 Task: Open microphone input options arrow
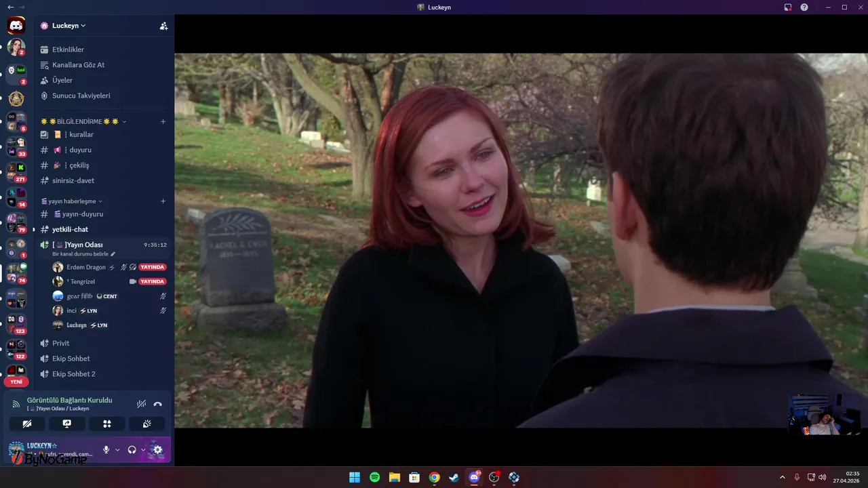click(x=117, y=449)
